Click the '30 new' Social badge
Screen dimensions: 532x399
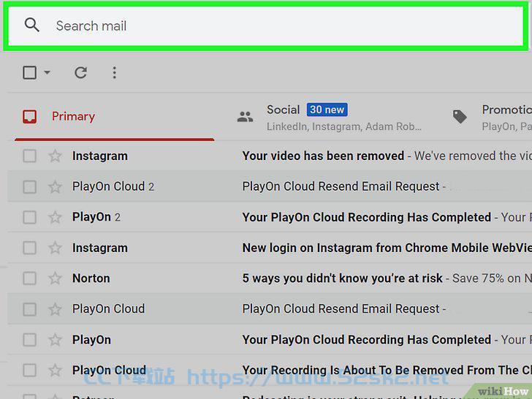coord(327,110)
